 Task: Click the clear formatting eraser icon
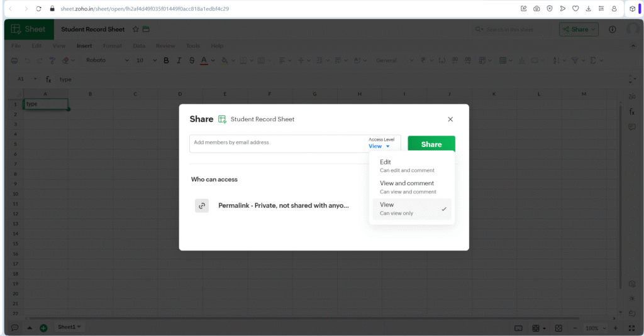(x=65, y=60)
